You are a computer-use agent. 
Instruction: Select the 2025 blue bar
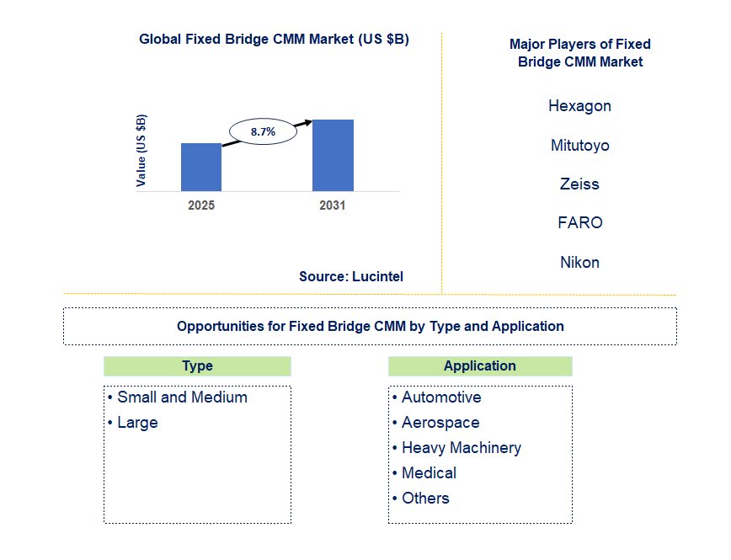pyautogui.click(x=201, y=167)
